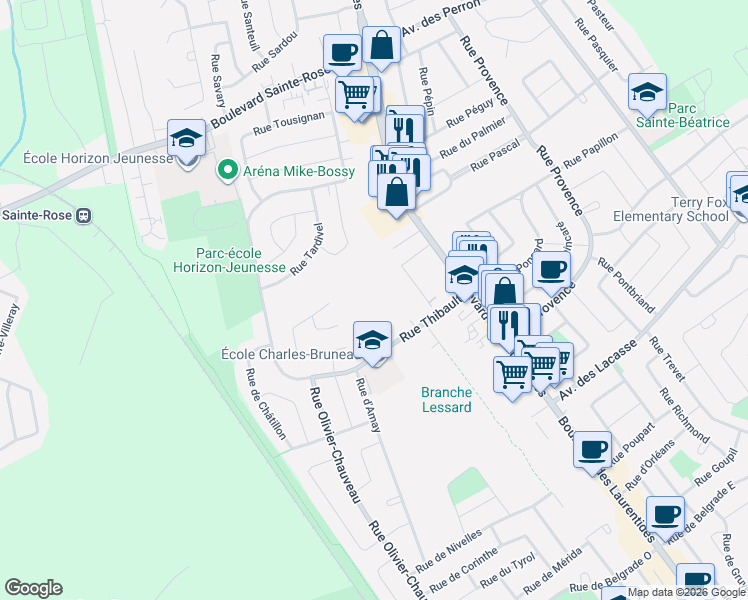Select the school marker near Parc Sainte-Béatrice

647,93
